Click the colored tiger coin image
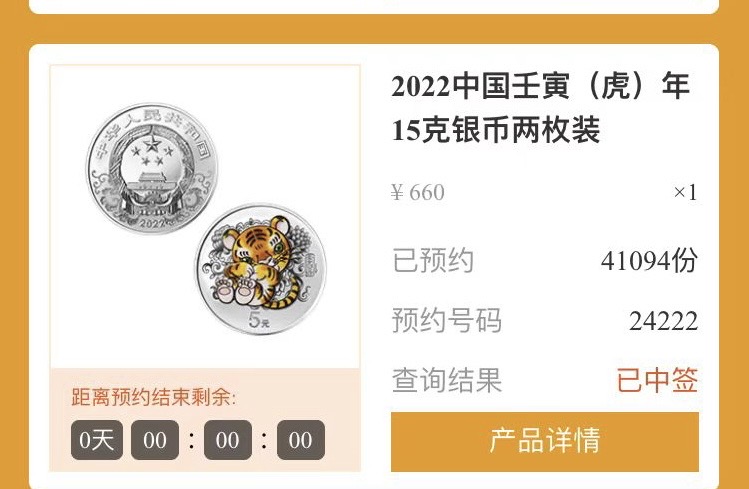This screenshot has width=749, height=489. coord(260,269)
